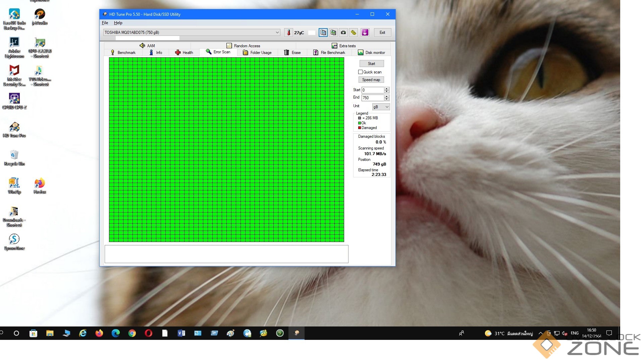Select the AAM tab
The image size is (644, 362).
point(147,46)
